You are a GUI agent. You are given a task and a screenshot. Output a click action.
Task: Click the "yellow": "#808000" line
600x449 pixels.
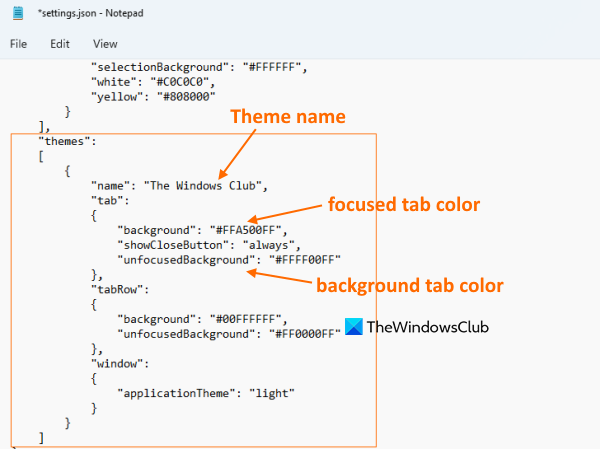pos(153,97)
